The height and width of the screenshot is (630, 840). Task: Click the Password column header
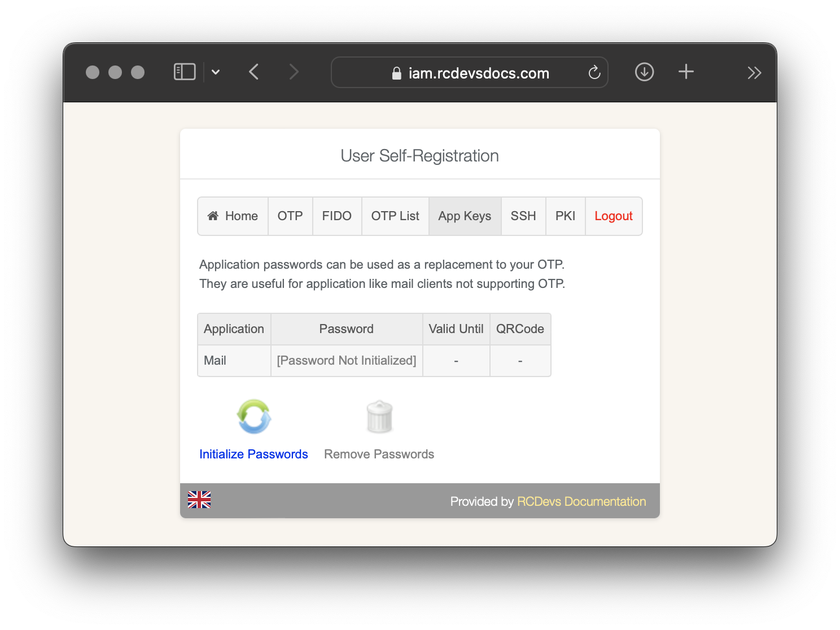(347, 329)
